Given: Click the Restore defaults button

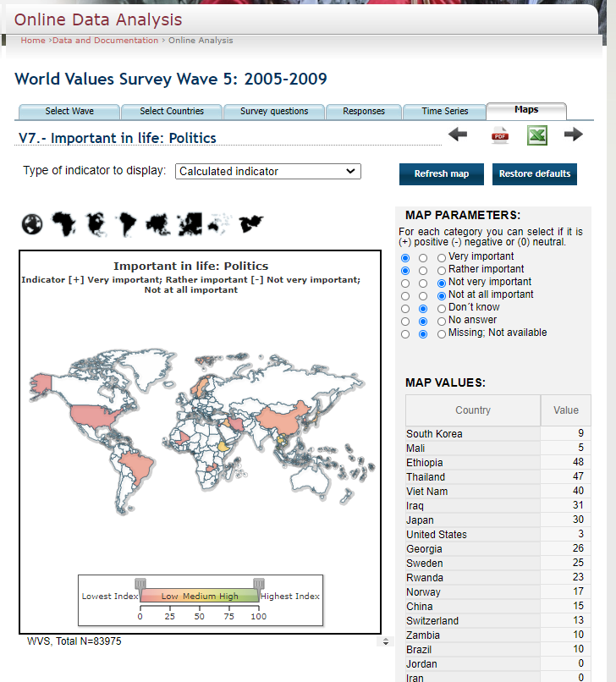Looking at the screenshot, I should pos(535,174).
